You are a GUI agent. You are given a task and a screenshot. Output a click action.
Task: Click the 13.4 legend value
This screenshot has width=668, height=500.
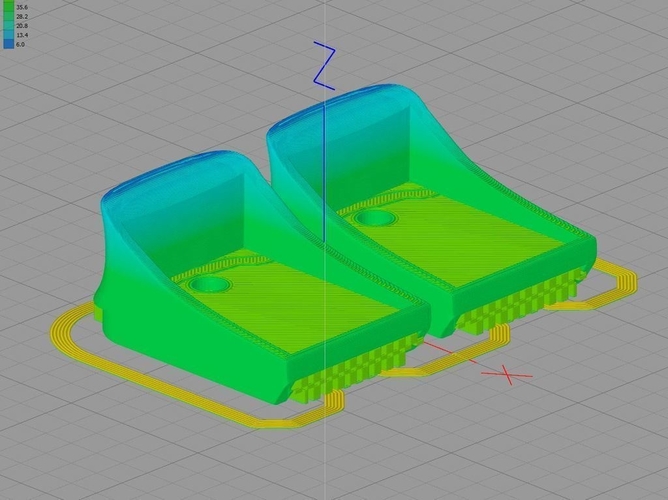(x=22, y=35)
